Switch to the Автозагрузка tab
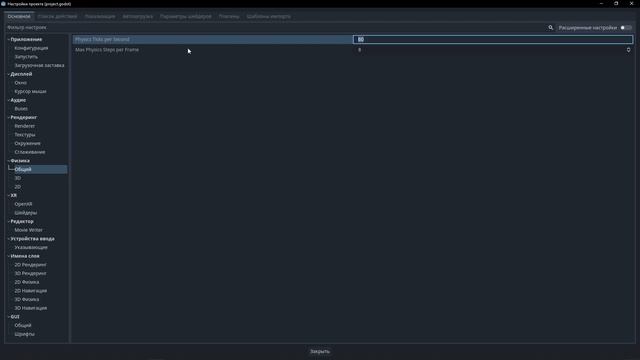640x360 pixels. [138, 16]
